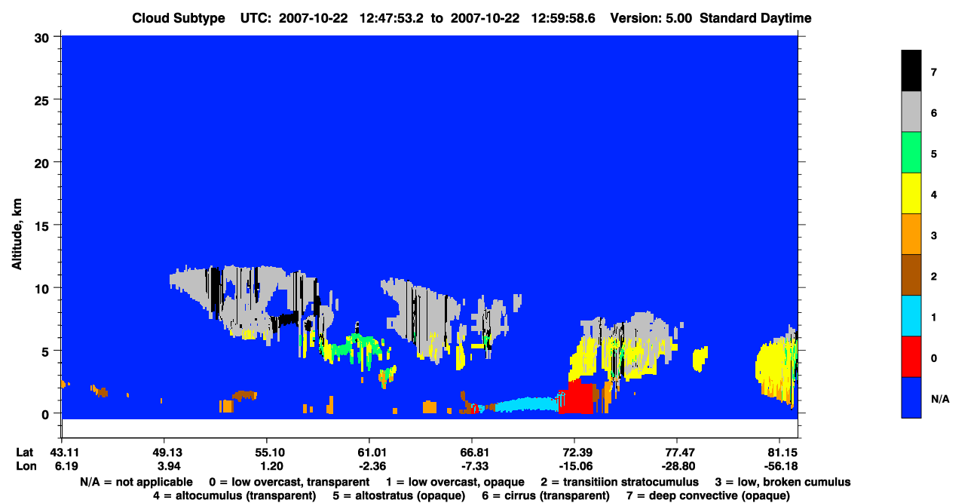Click the black color swatch labeled 7
The width and height of the screenshot is (980, 503).
coord(911,71)
